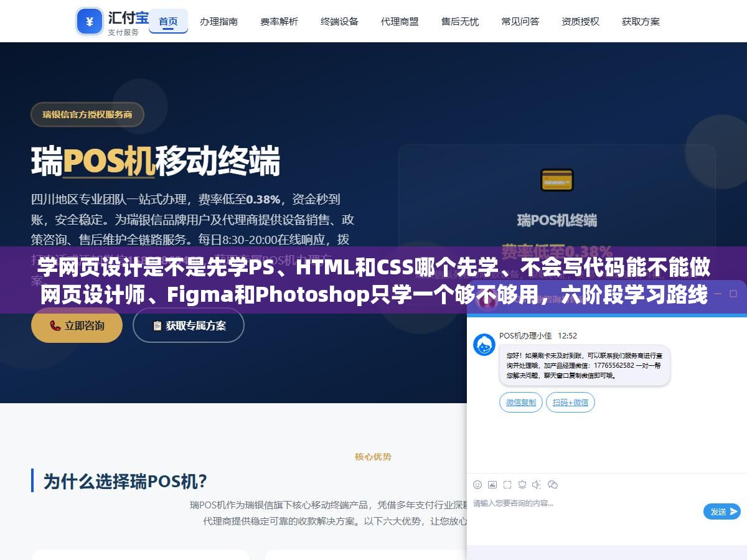Open 获取方案 in the top menu
The width and height of the screenshot is (747, 560).
point(641,21)
